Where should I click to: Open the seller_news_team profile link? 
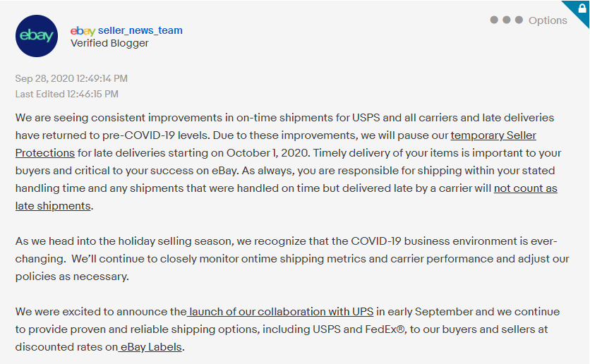click(140, 30)
